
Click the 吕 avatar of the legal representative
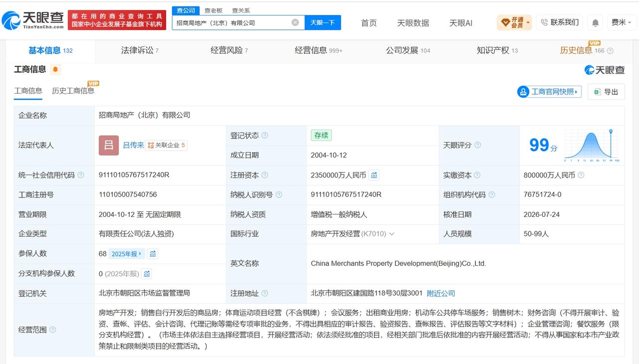tap(109, 145)
